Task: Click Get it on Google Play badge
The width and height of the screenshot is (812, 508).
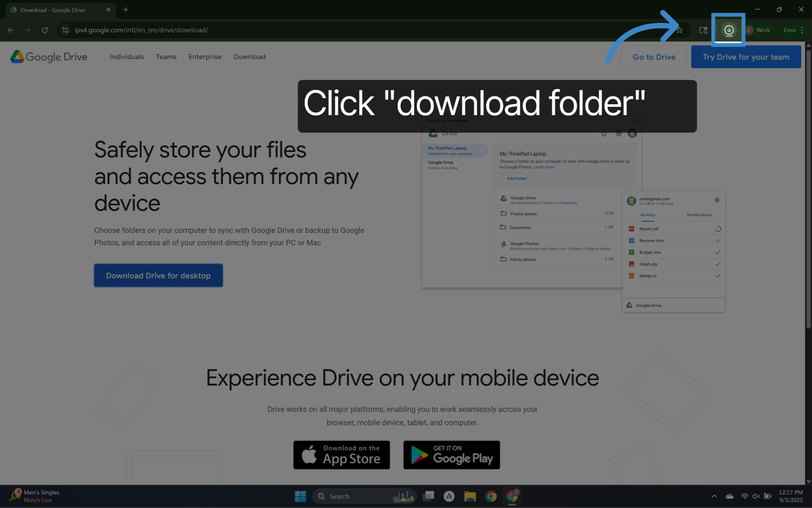Action: pos(452,455)
